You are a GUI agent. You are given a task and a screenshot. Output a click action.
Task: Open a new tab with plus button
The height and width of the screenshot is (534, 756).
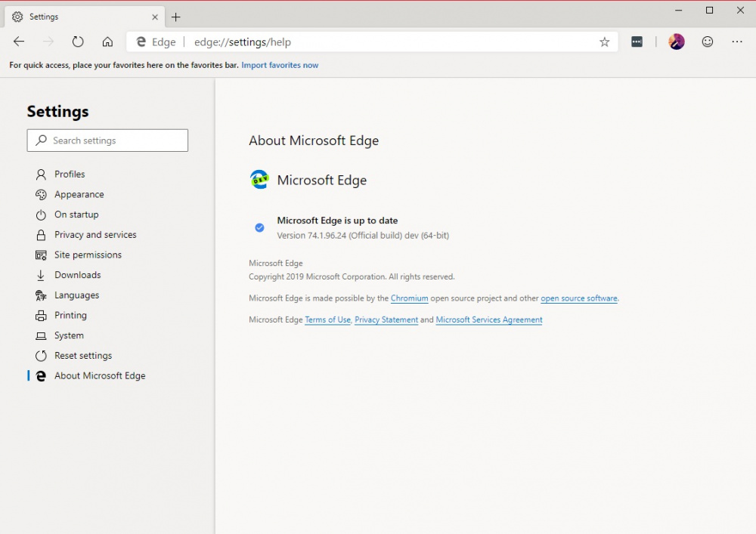176,17
